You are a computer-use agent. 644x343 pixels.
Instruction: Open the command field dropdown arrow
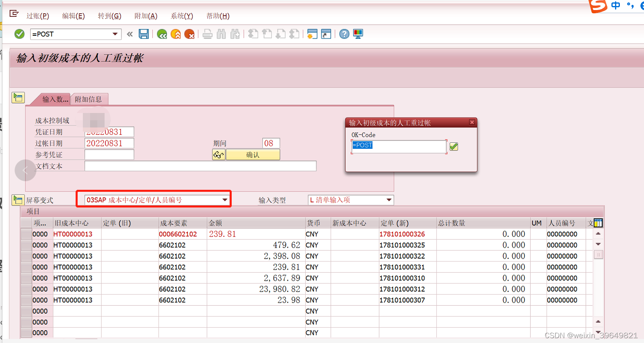click(x=115, y=34)
